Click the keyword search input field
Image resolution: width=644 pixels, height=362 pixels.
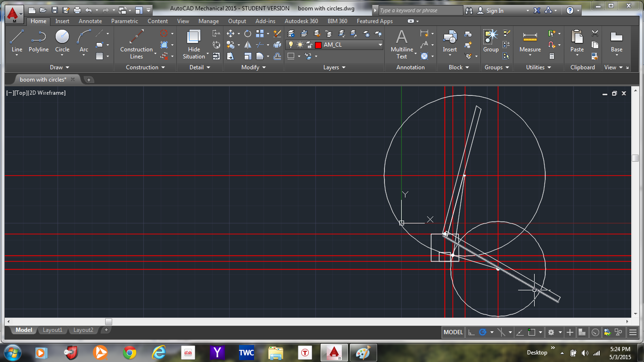421,10
